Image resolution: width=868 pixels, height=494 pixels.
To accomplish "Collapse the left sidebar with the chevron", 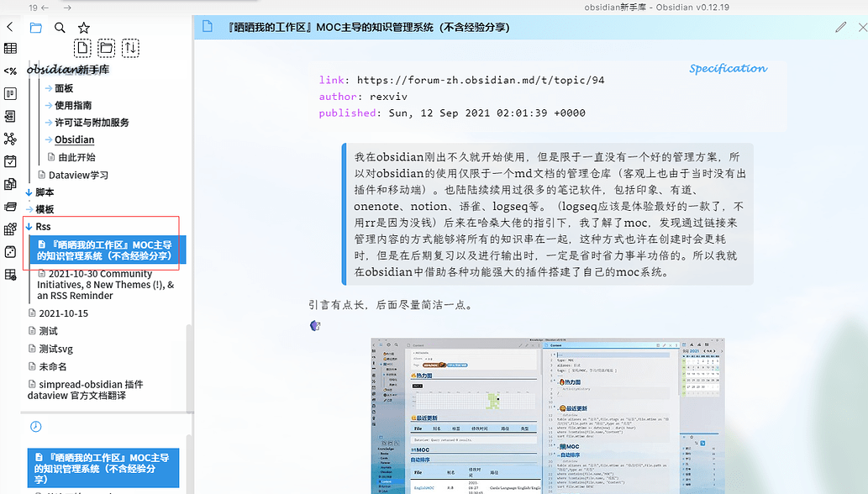I will pos(10,27).
